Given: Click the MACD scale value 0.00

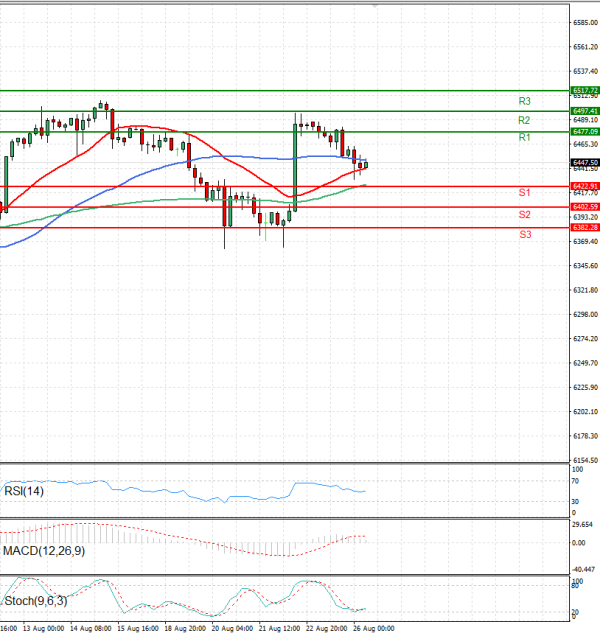Looking at the screenshot, I should [x=578, y=543].
